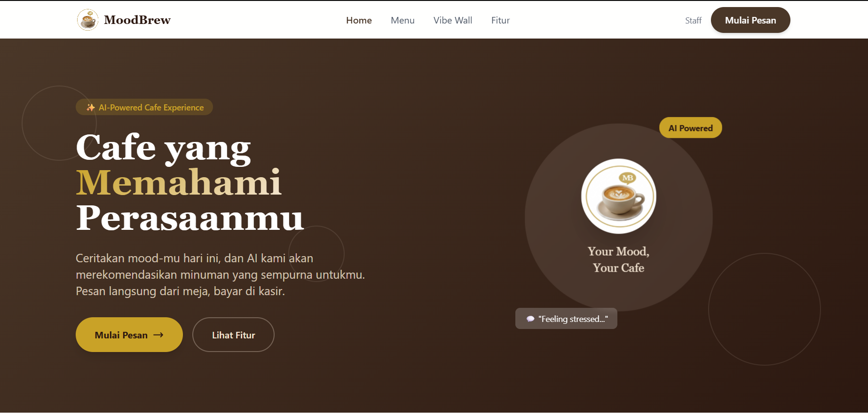868x415 pixels.
Task: Open the Menu nav item
Action: 402,20
